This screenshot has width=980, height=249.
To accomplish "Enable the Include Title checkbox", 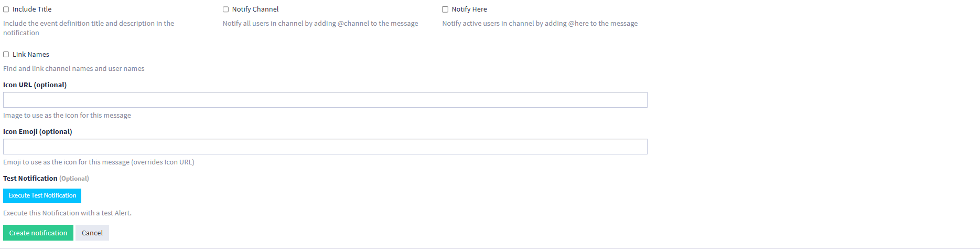I will point(6,9).
